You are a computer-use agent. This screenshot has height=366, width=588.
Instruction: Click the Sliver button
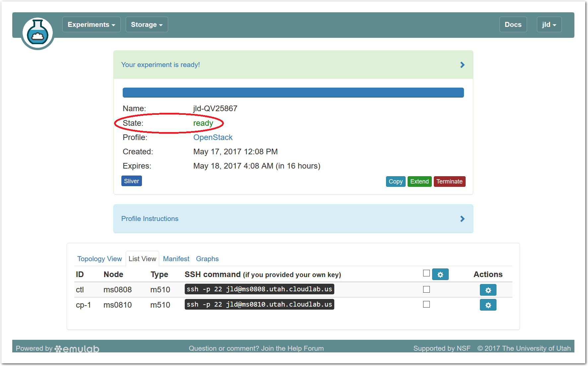[x=132, y=181]
